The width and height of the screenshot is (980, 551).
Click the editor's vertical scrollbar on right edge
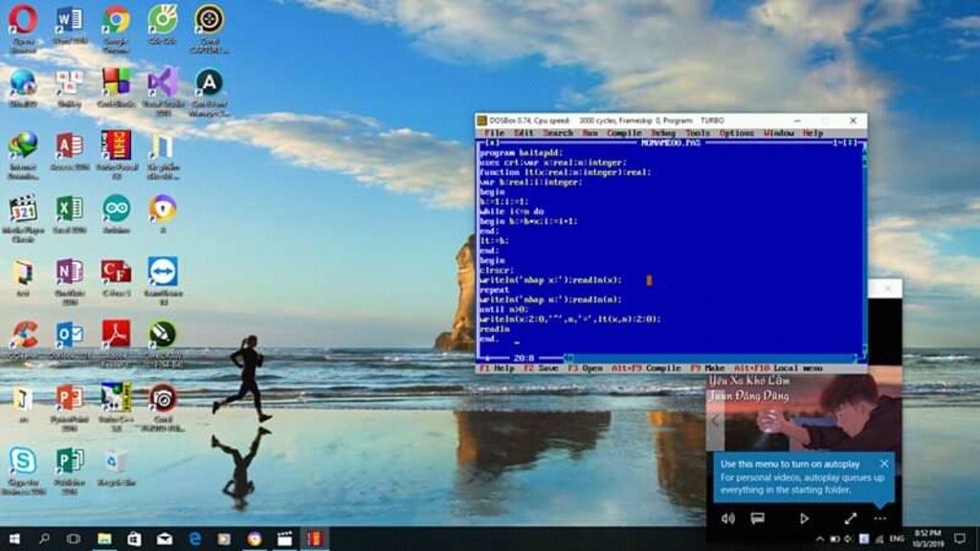coord(864,250)
